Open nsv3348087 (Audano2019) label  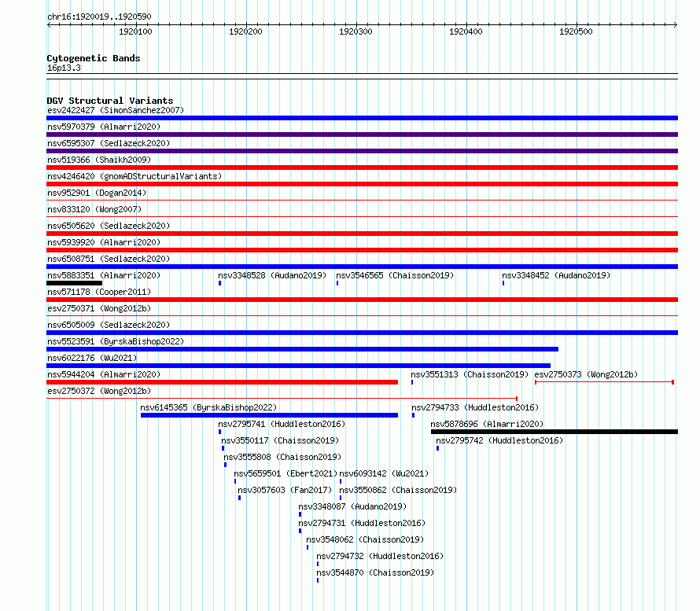tap(352, 506)
